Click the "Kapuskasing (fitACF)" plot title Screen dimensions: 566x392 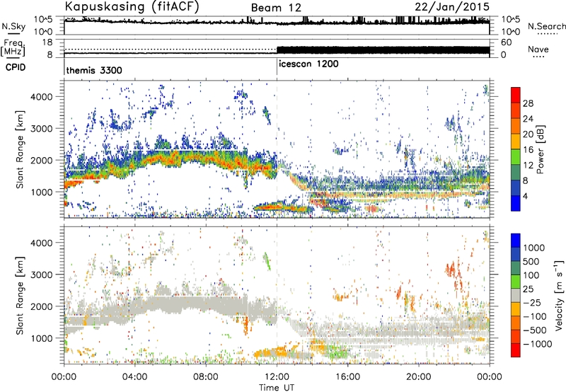pyautogui.click(x=132, y=6)
